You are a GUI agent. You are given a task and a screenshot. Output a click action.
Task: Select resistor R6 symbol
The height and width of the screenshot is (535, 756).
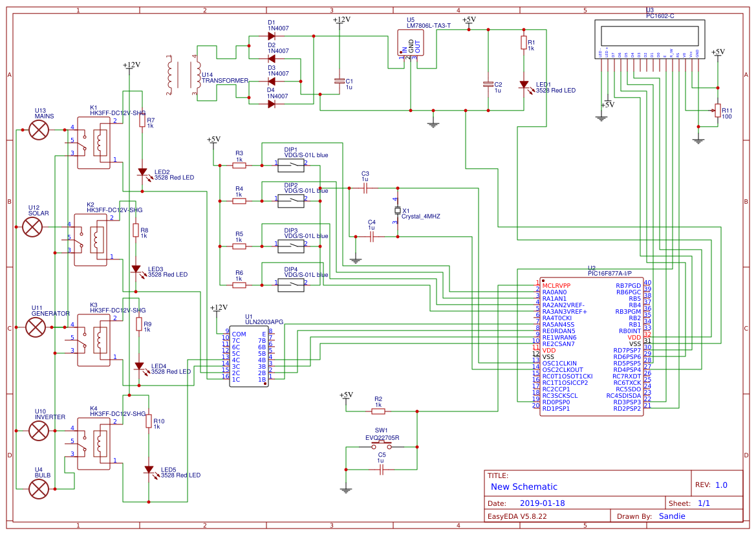click(240, 285)
